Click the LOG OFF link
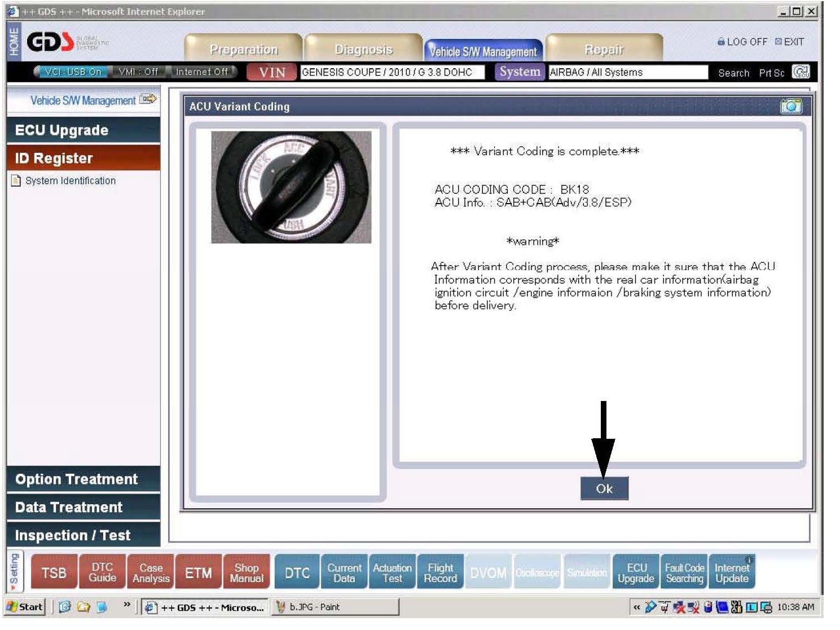840x630 pixels. pyautogui.click(x=742, y=42)
